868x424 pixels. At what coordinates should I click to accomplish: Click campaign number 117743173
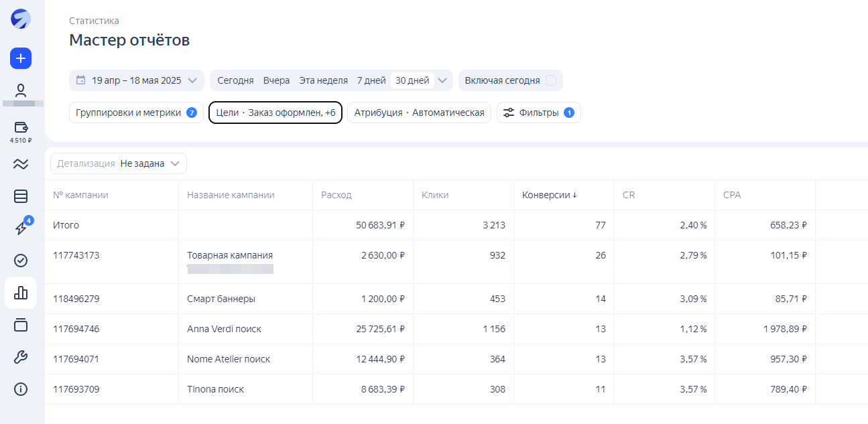(x=76, y=255)
